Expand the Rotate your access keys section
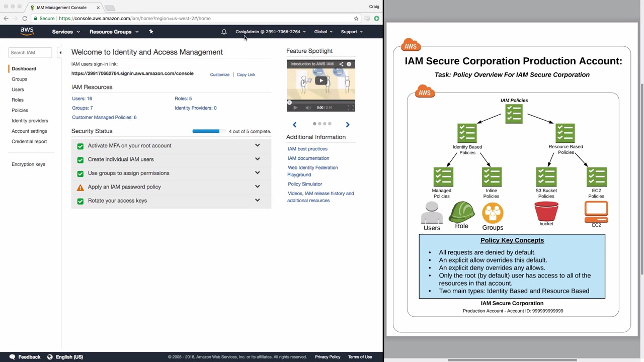This screenshot has width=644, height=362. 257,200
